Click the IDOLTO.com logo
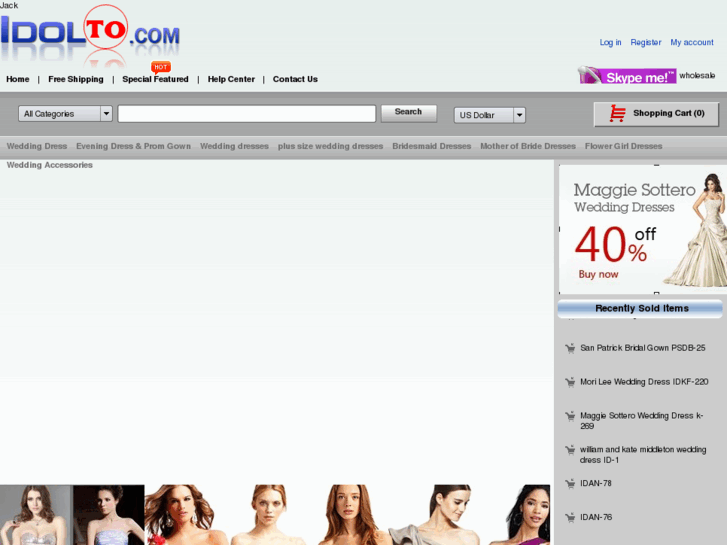Screen dimensions: 727x545 (90, 35)
